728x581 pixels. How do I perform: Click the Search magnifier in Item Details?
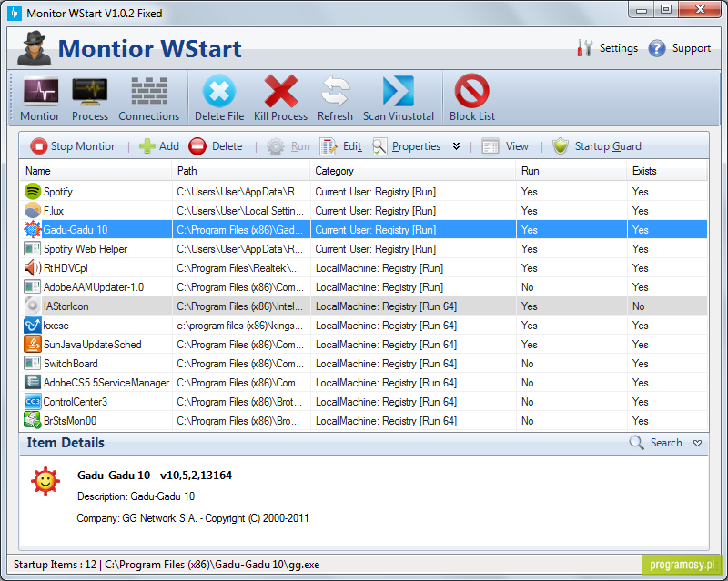636,442
